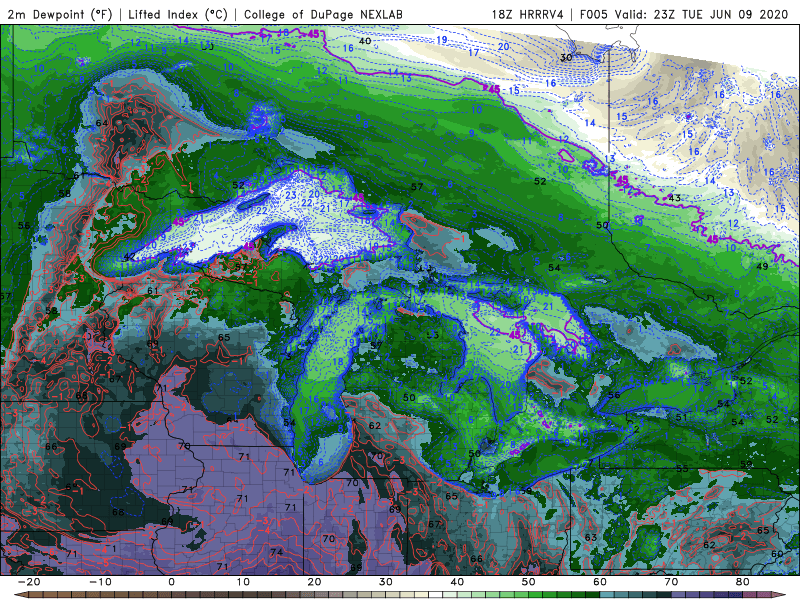The image size is (800, 600).
Task: Click the '63' dewpoint value on the map
Action: [x=591, y=537]
